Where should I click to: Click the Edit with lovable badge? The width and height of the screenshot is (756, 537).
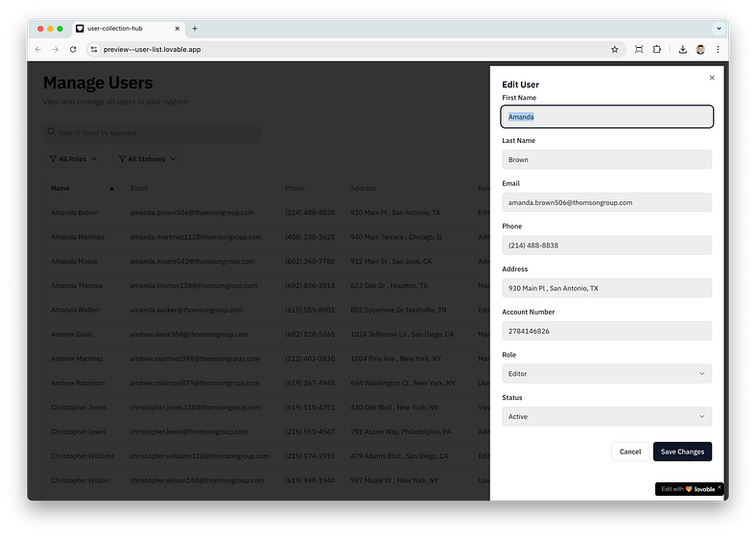click(x=688, y=489)
